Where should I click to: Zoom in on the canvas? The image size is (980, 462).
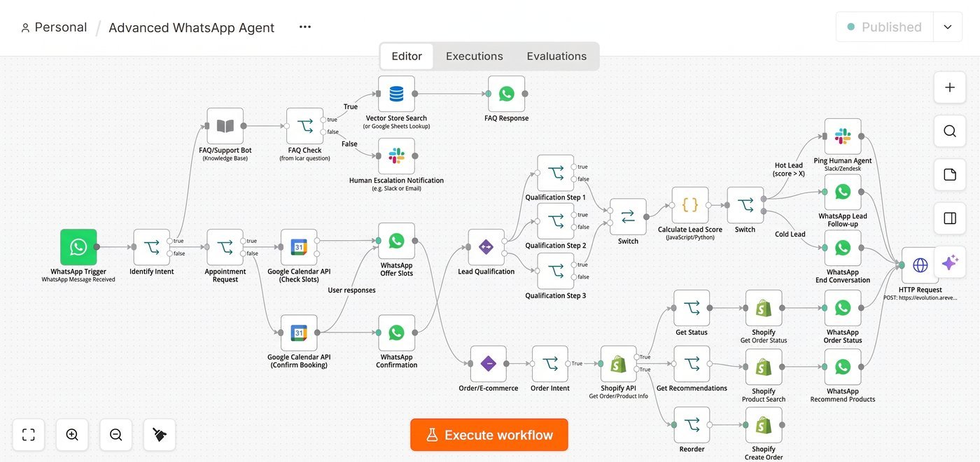(x=72, y=435)
